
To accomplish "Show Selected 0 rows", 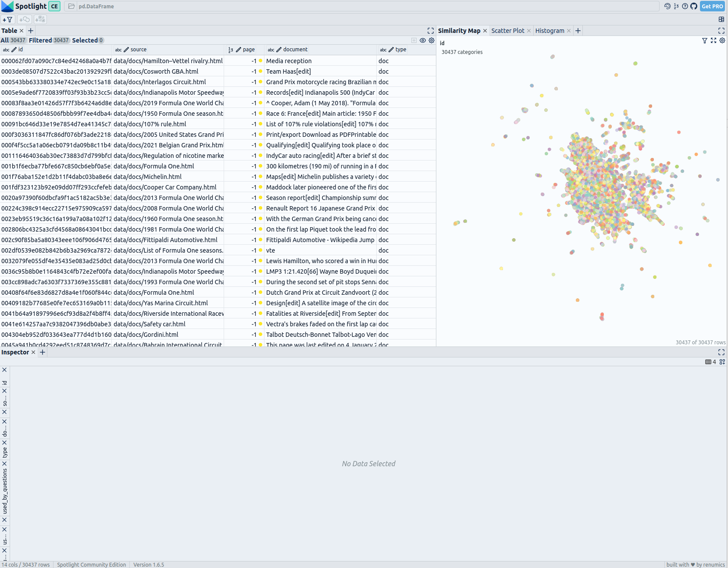I will (x=88, y=40).
